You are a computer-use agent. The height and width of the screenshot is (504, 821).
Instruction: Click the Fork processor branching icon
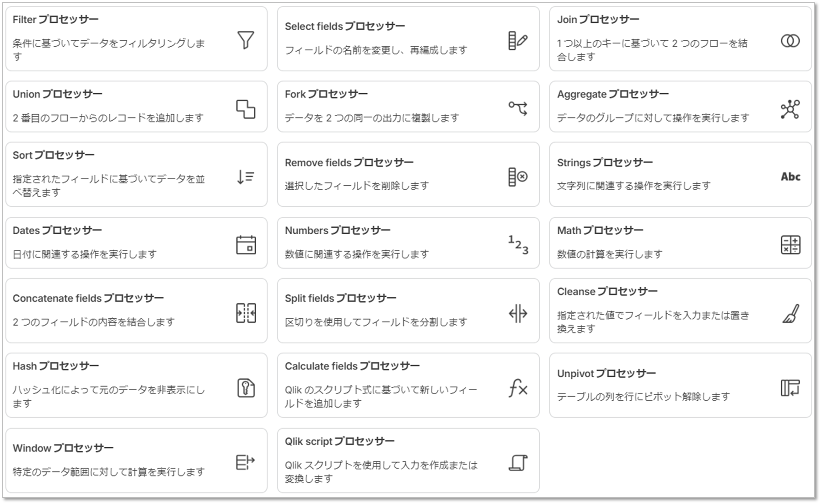click(x=518, y=108)
